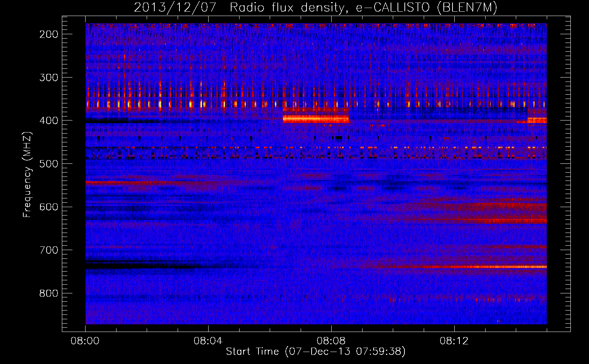Click the 08:04 time tick label
Viewport: 589px width, 364px height.
(x=208, y=341)
